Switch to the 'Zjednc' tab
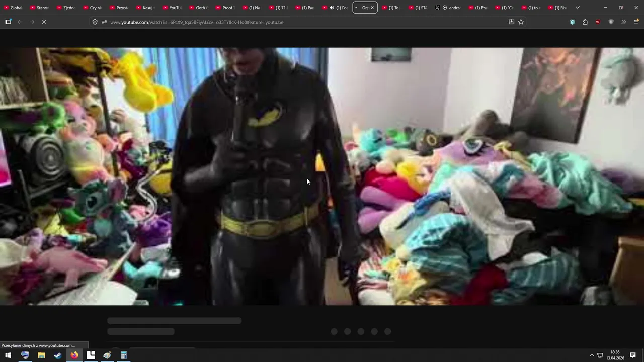This screenshot has height=362, width=644. [66, 8]
